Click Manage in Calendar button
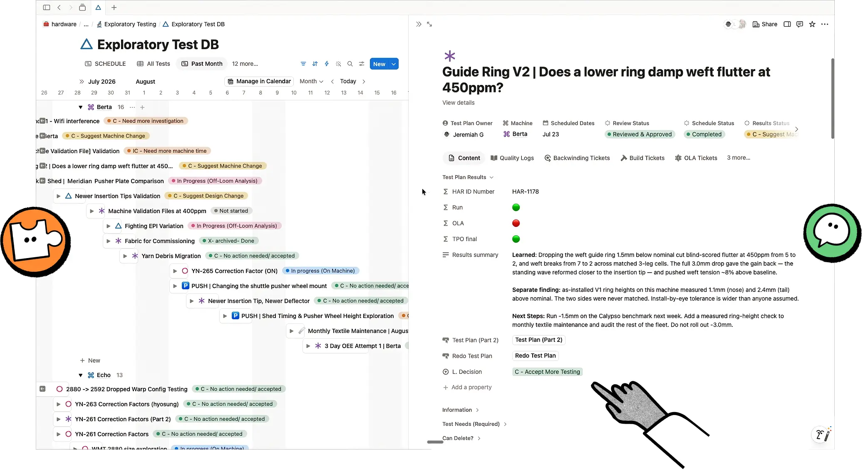The width and height of the screenshot is (868, 472). coord(259,81)
